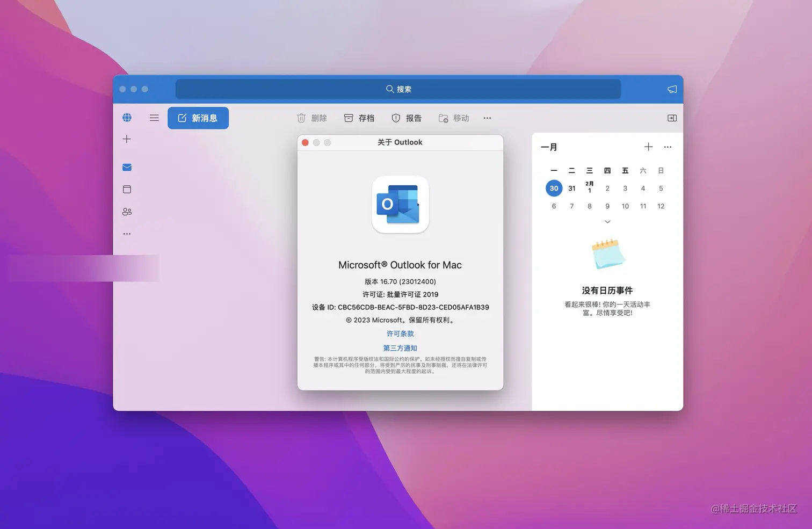Click the 存档 archive toolbar item
Image resolution: width=812 pixels, height=529 pixels.
[x=359, y=118]
